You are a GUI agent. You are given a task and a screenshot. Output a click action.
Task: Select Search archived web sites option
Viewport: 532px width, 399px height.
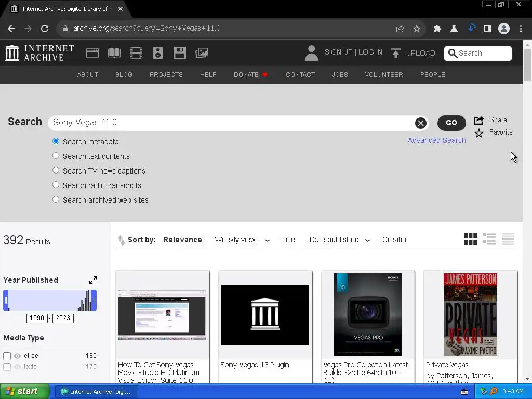(x=56, y=199)
